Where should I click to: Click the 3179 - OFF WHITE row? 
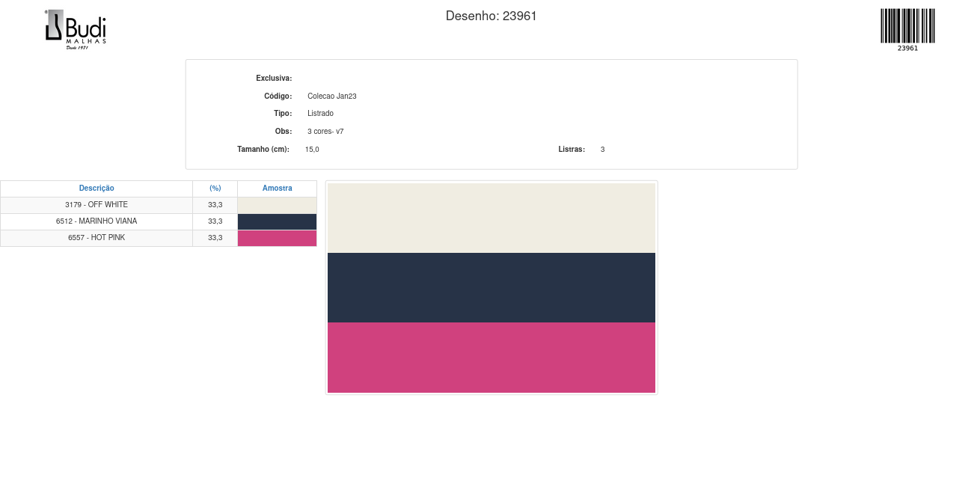(97, 205)
